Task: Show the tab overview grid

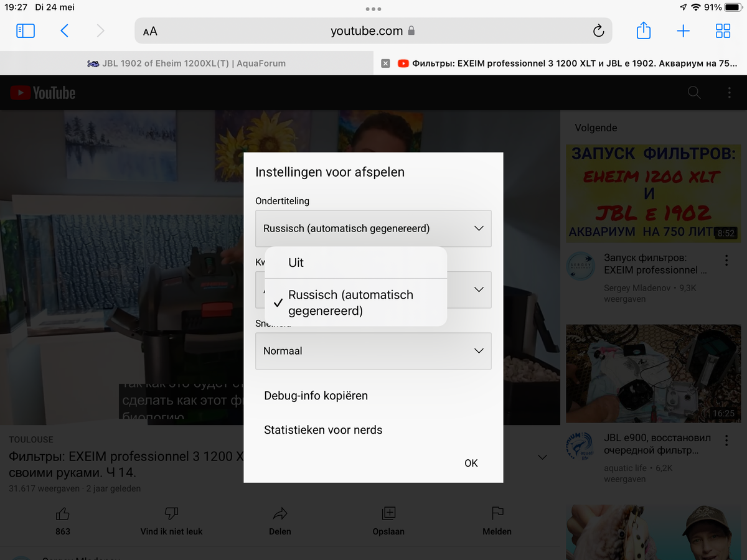Action: click(x=723, y=31)
